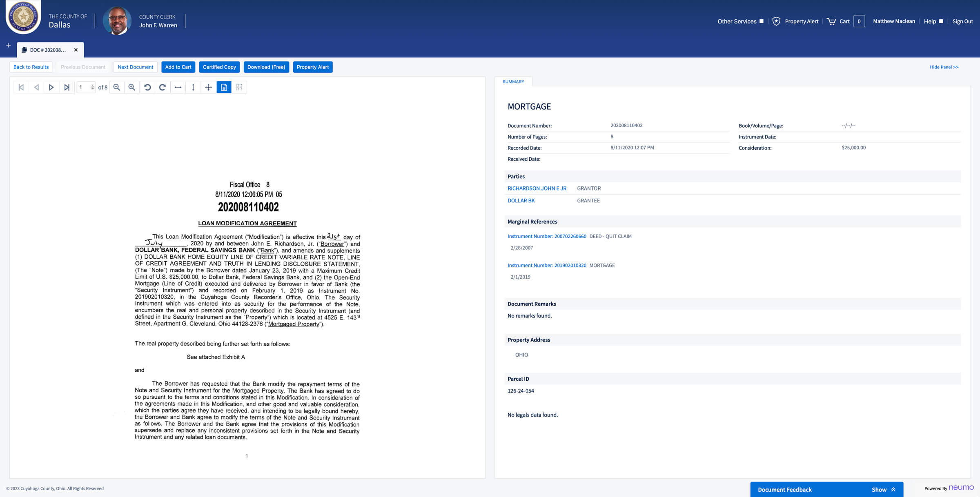Click Download (Free) button
Image resolution: width=980 pixels, height=497 pixels.
pos(266,67)
